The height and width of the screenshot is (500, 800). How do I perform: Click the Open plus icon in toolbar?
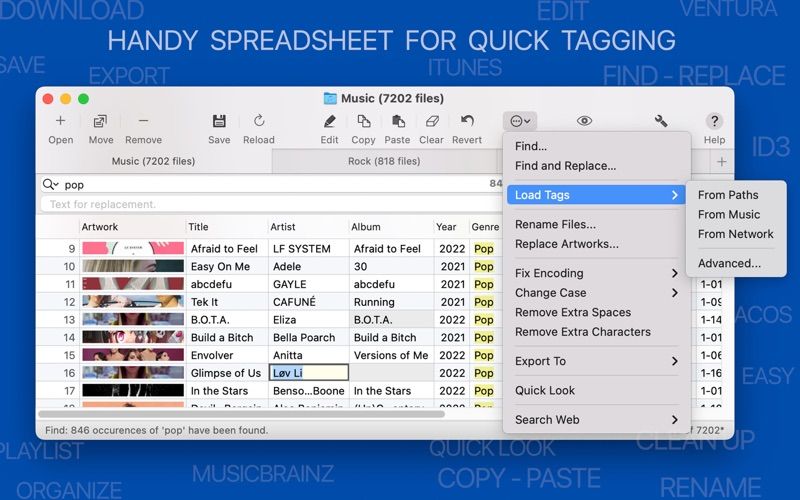tap(60, 121)
